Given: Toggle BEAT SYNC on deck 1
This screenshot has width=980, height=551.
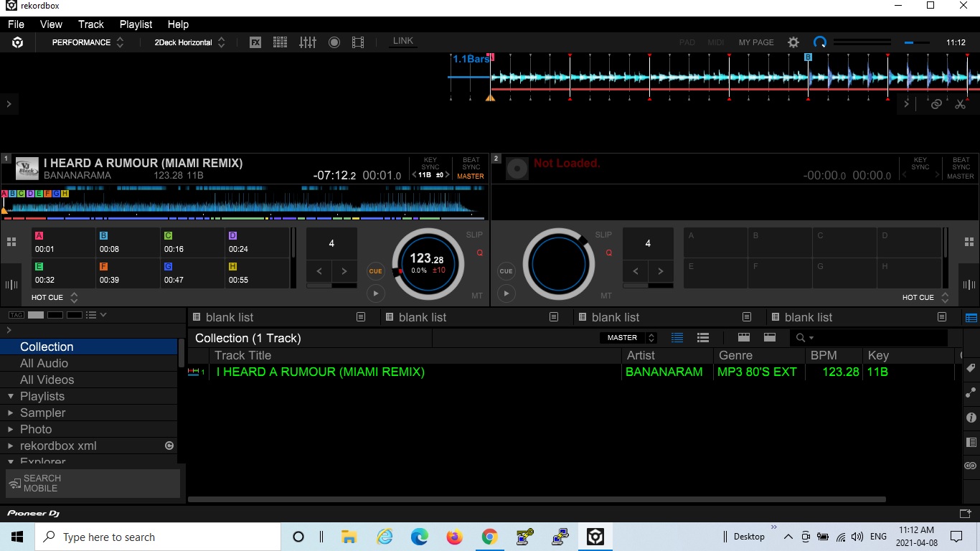Looking at the screenshot, I should (x=471, y=164).
